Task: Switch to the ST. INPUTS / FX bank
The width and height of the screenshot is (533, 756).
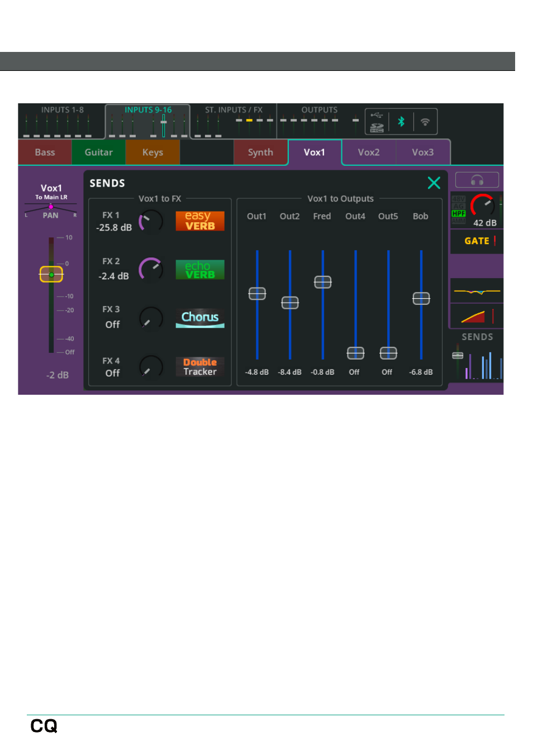Action: pyautogui.click(x=234, y=121)
